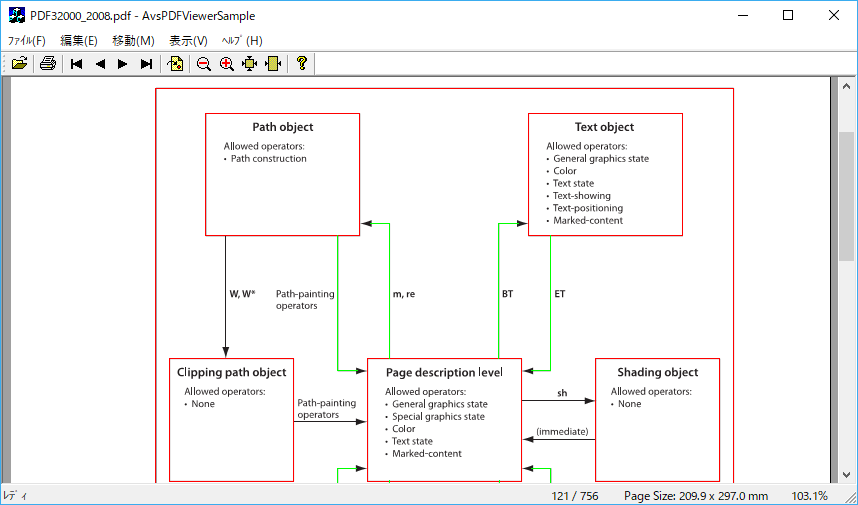Click the yellow question mark help icon
Image resolution: width=858 pixels, height=505 pixels.
(301, 64)
